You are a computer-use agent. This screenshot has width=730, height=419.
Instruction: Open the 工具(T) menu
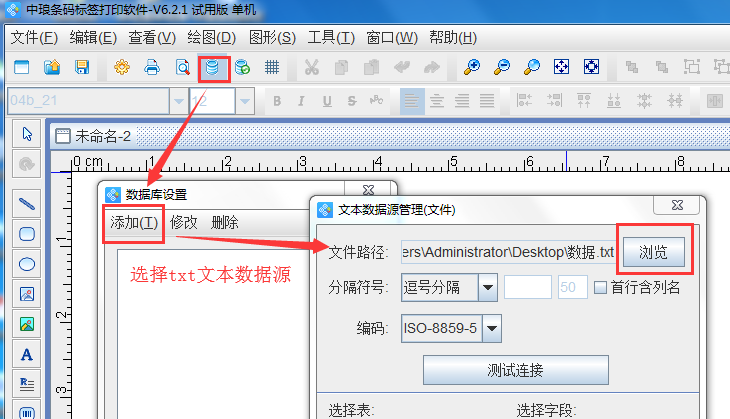(330, 38)
